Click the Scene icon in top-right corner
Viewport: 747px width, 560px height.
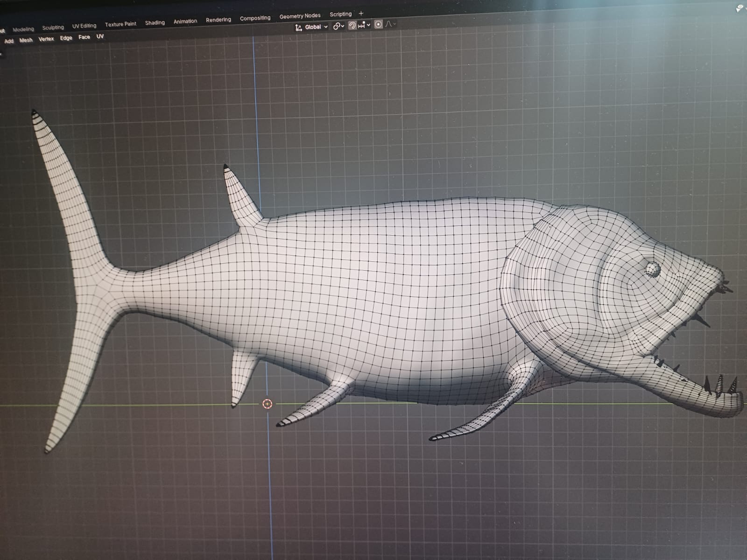click(740, 8)
